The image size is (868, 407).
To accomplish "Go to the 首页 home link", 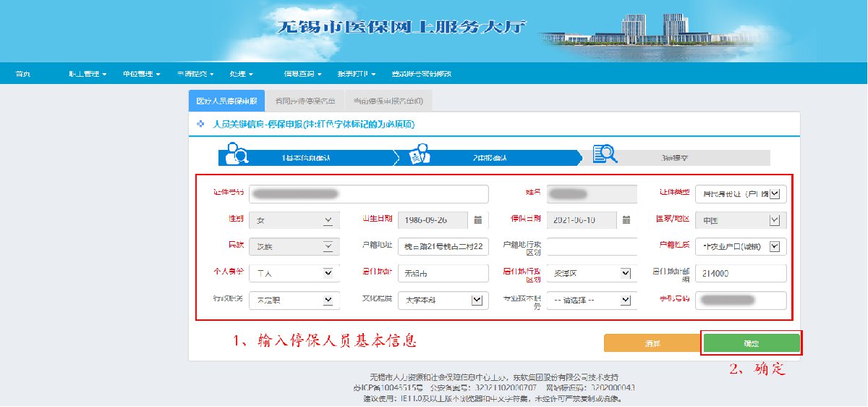I will pos(23,74).
